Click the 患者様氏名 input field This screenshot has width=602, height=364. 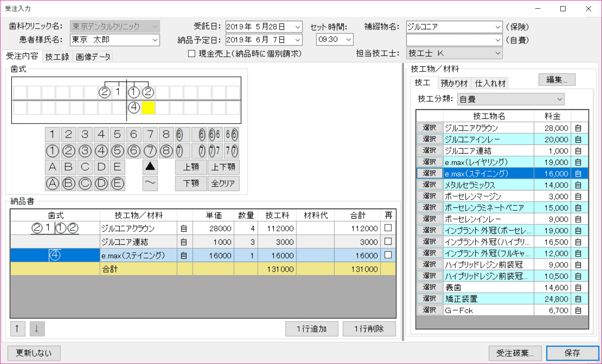tap(111, 39)
